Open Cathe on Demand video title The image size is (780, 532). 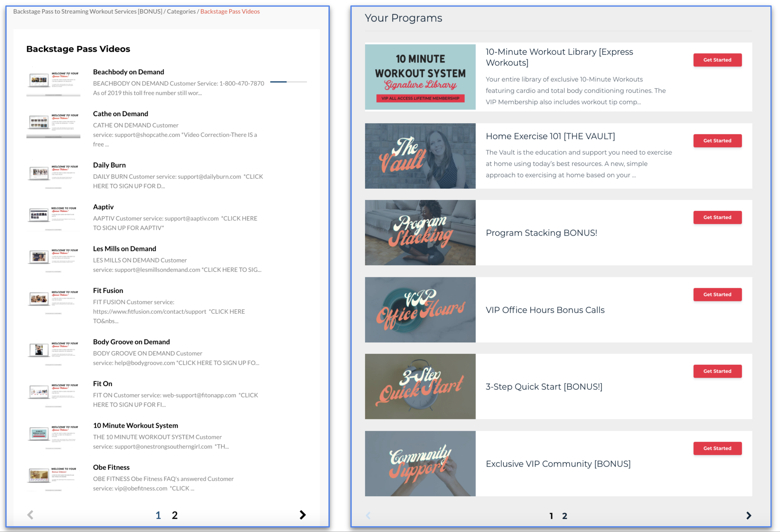tap(120, 114)
